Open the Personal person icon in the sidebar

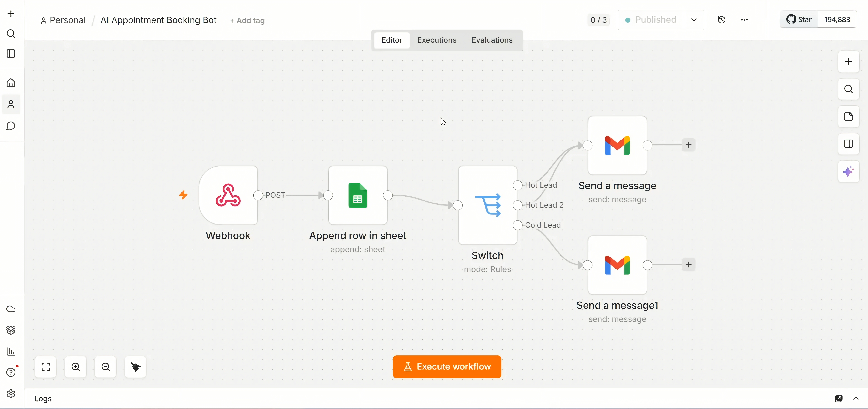click(x=11, y=104)
